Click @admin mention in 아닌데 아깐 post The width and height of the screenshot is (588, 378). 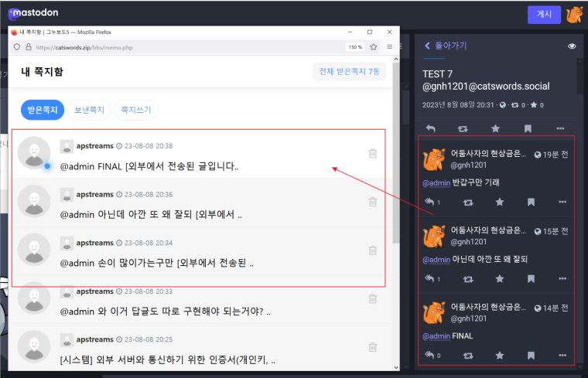click(436, 259)
